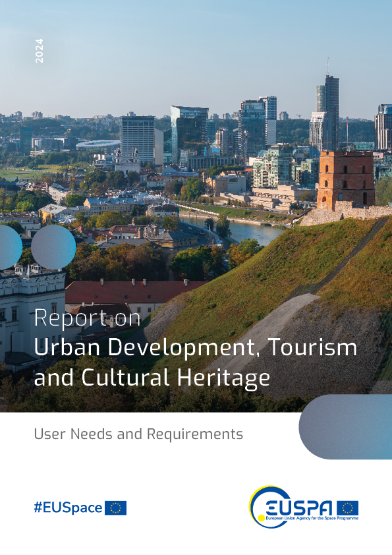Click the 'and Cultural Heritage' title line
392x555 pixels.
point(152,378)
